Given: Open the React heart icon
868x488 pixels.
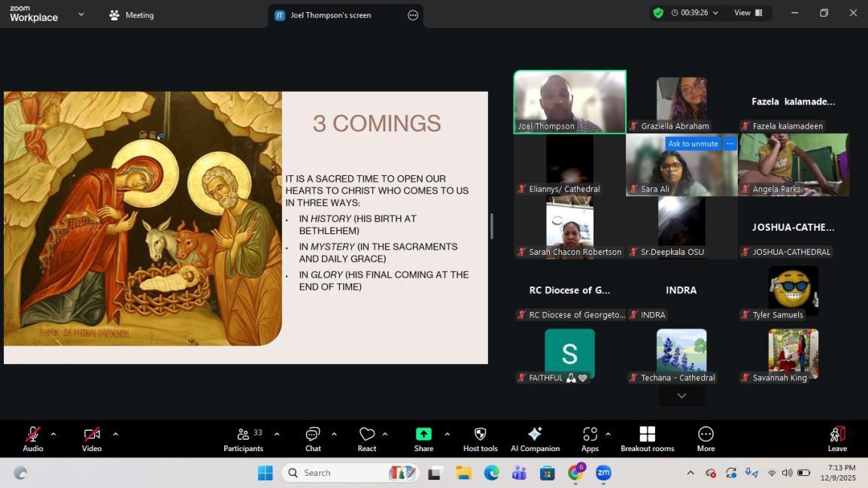Looking at the screenshot, I should pos(366,435).
